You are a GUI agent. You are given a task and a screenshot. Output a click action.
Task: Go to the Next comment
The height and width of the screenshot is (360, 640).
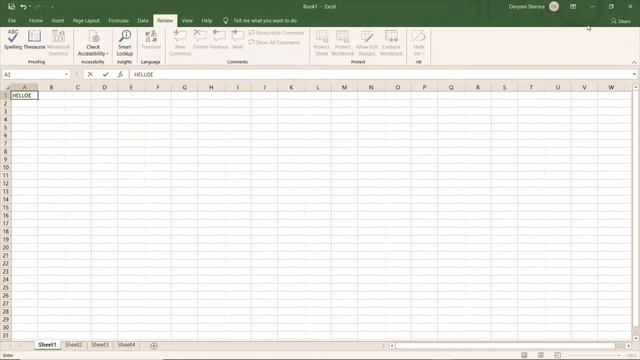pyautogui.click(x=238, y=40)
